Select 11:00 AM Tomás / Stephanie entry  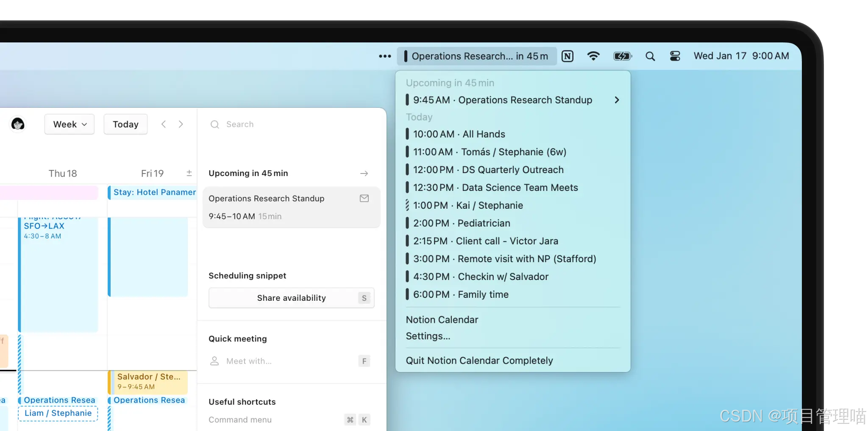pos(513,152)
